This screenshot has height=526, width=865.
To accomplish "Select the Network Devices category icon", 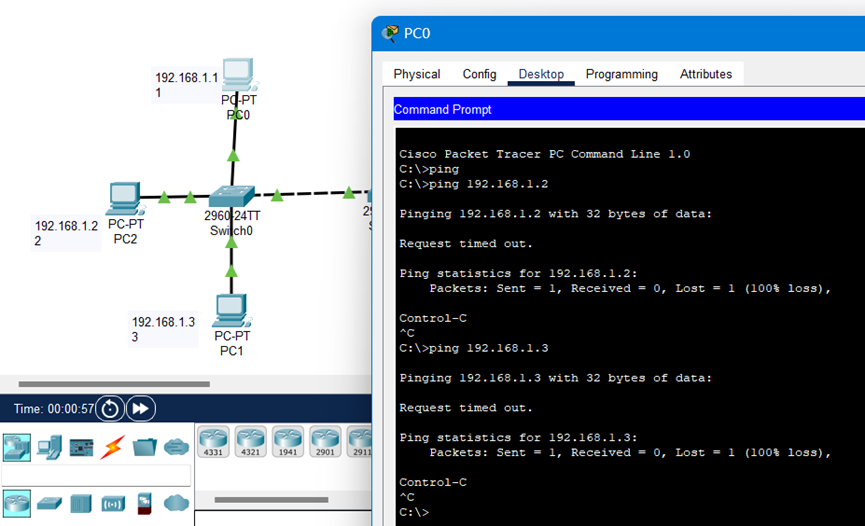I will tap(17, 447).
